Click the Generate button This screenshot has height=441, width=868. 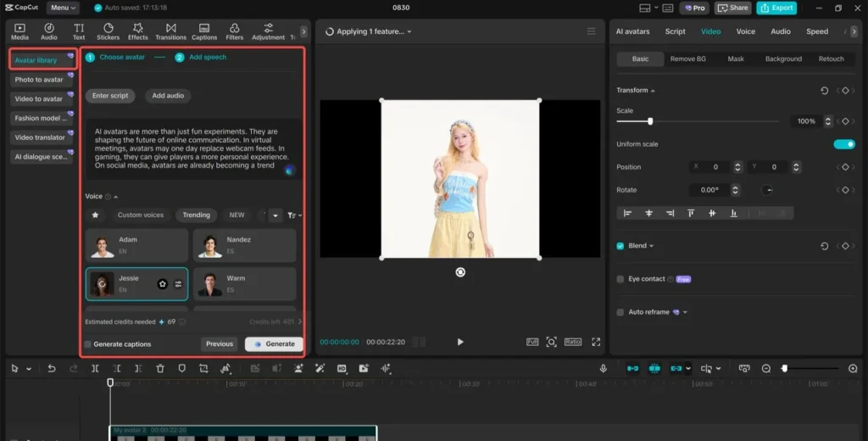tap(274, 344)
